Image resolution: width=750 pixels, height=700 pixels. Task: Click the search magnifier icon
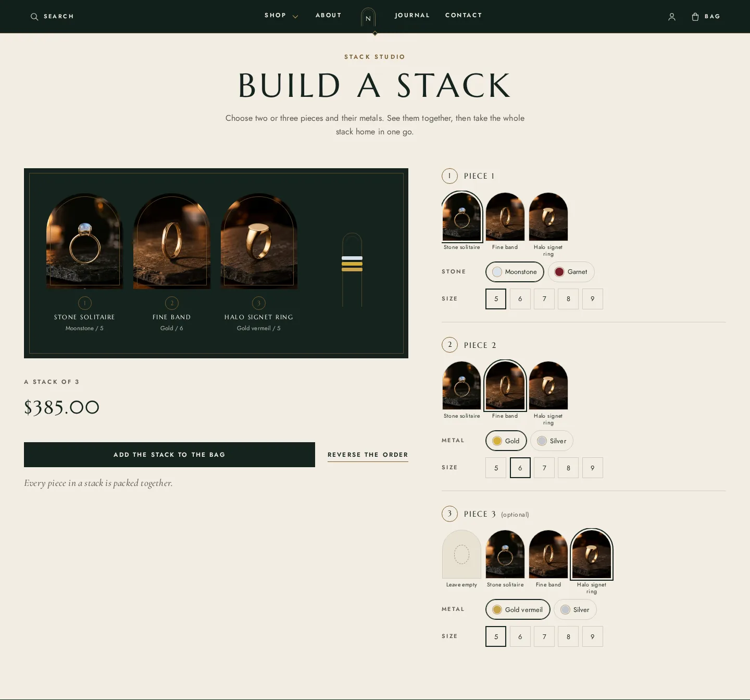(x=34, y=17)
